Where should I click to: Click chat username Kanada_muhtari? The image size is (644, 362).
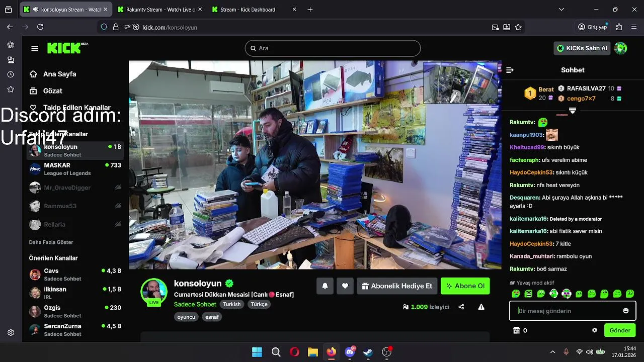tap(532, 256)
